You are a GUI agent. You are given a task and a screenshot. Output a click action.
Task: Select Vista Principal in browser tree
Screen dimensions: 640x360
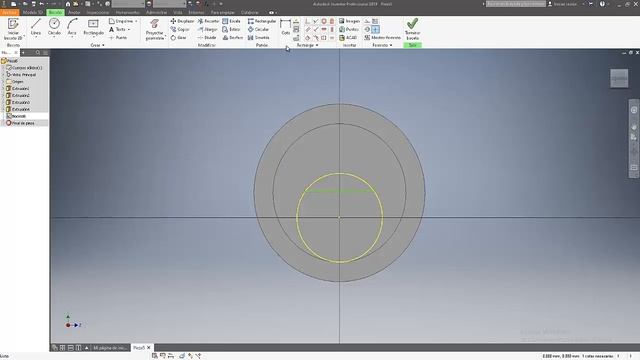(22, 75)
